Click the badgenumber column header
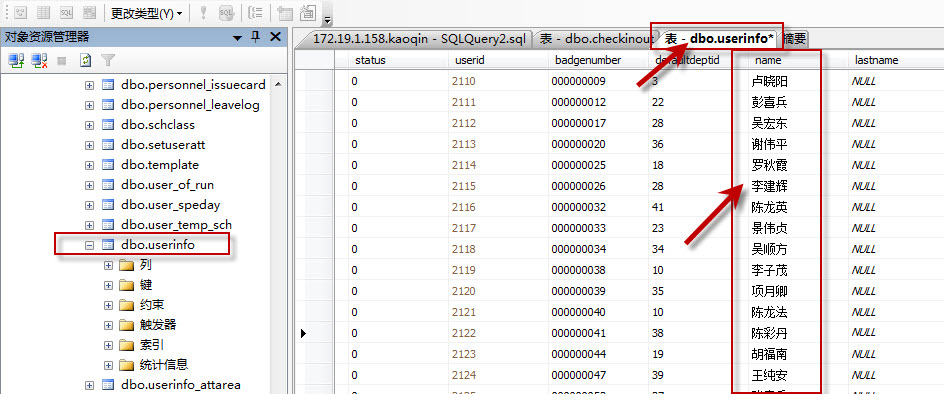The width and height of the screenshot is (944, 394). pyautogui.click(x=598, y=60)
